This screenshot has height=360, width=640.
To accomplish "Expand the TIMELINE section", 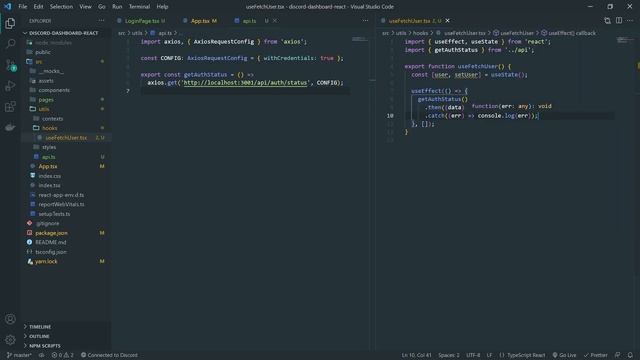I will (40, 327).
